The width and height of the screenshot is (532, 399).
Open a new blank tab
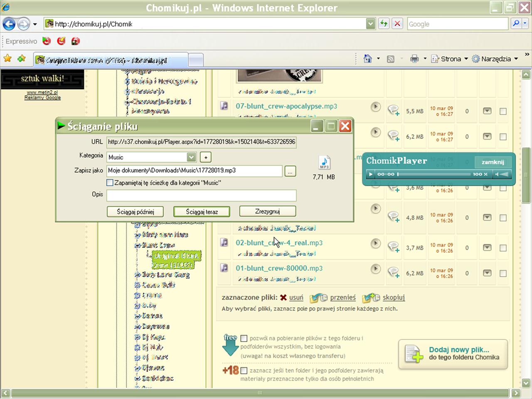coord(196,60)
